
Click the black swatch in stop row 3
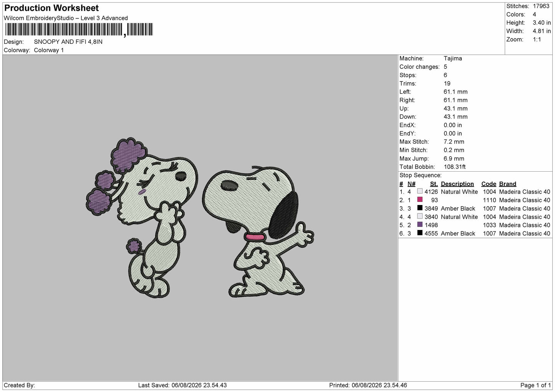pyautogui.click(x=420, y=208)
